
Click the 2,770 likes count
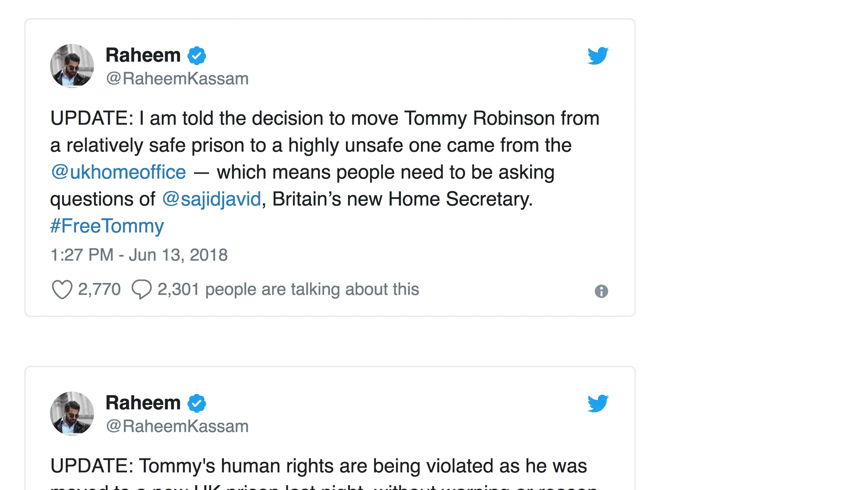tap(99, 289)
